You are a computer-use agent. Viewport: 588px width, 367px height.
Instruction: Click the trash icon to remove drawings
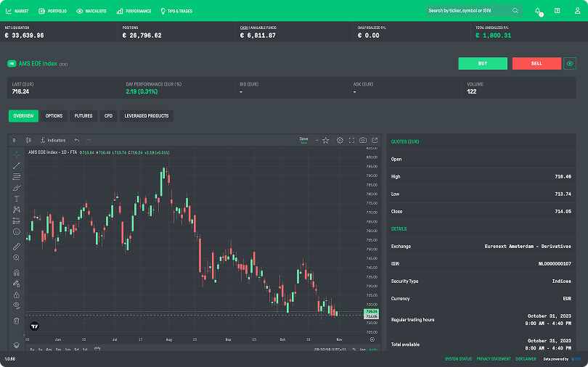click(x=17, y=321)
